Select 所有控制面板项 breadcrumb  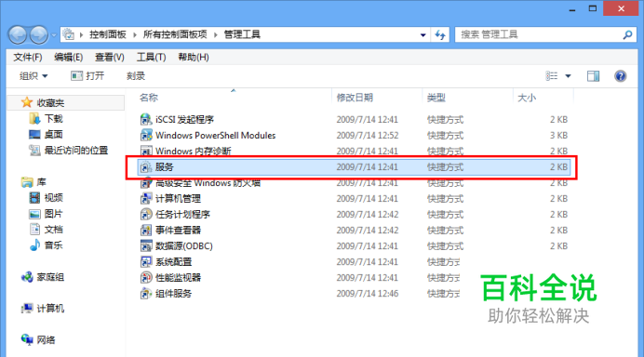[x=175, y=34]
